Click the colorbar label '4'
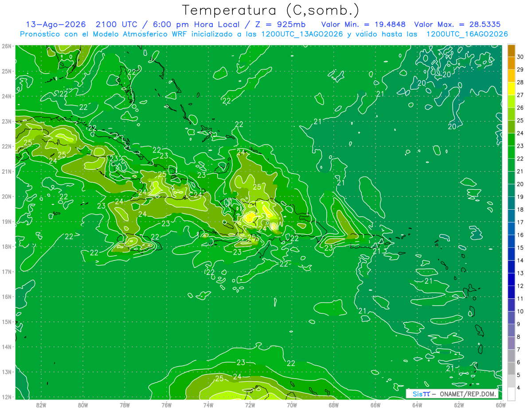Viewport: 532px width, 411px height. pyautogui.click(x=519, y=388)
